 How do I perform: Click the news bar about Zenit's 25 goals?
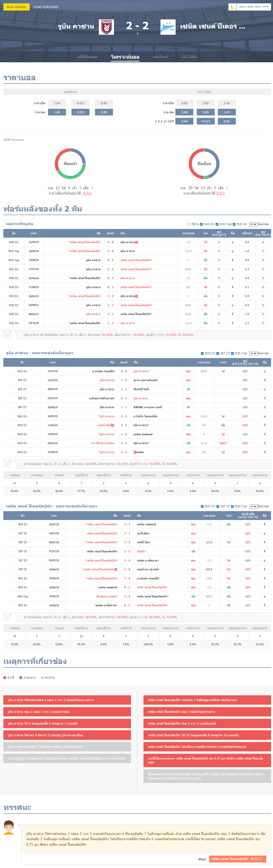point(207,735)
